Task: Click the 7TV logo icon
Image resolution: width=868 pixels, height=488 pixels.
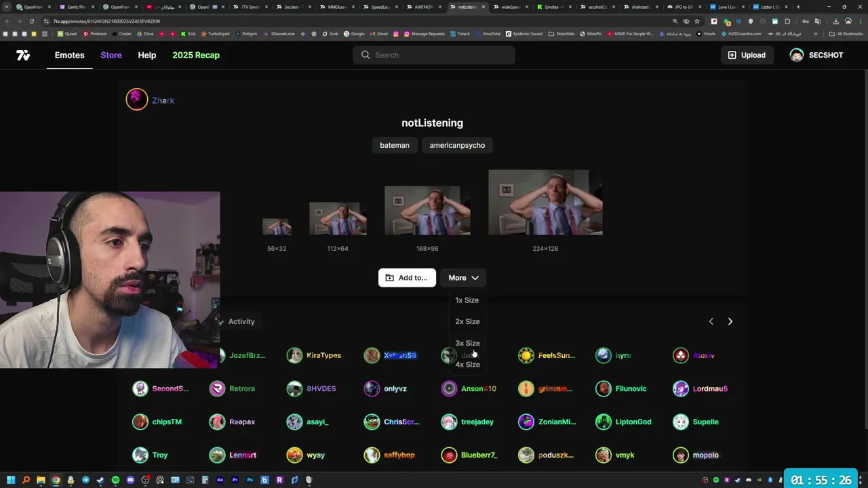Action: (x=23, y=55)
